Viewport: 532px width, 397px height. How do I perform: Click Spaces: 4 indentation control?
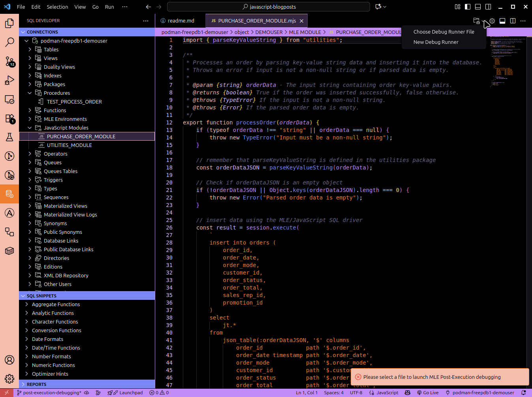click(x=333, y=393)
